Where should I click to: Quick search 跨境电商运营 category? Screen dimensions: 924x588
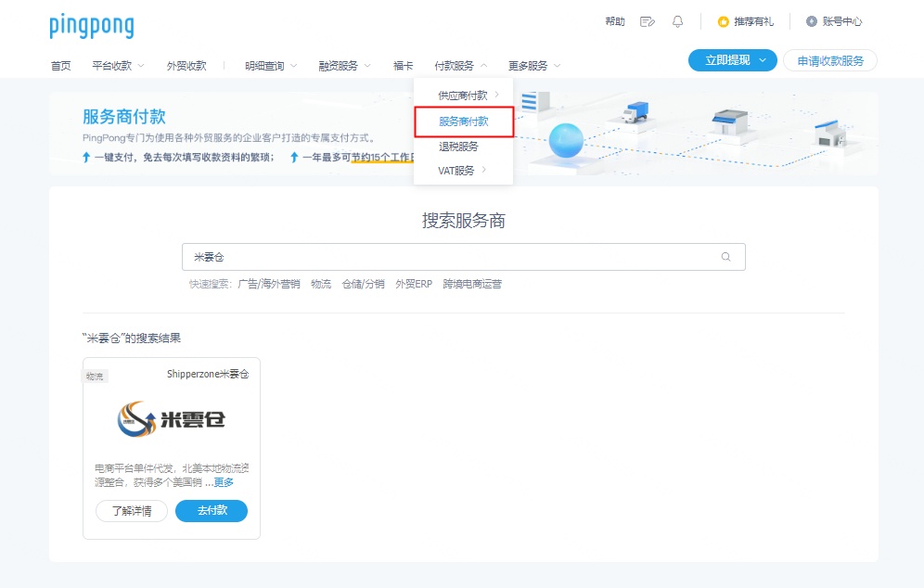[x=472, y=284]
